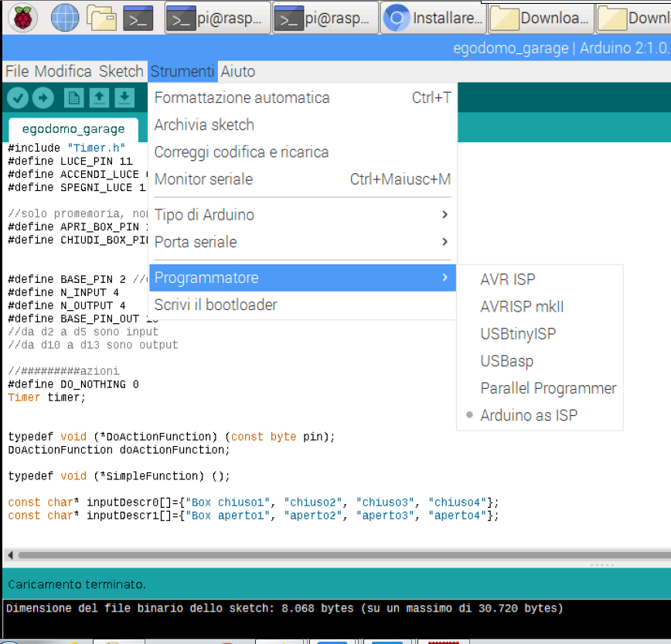
Task: Click the Verify checkmark toolbar button
Action: tap(18, 98)
